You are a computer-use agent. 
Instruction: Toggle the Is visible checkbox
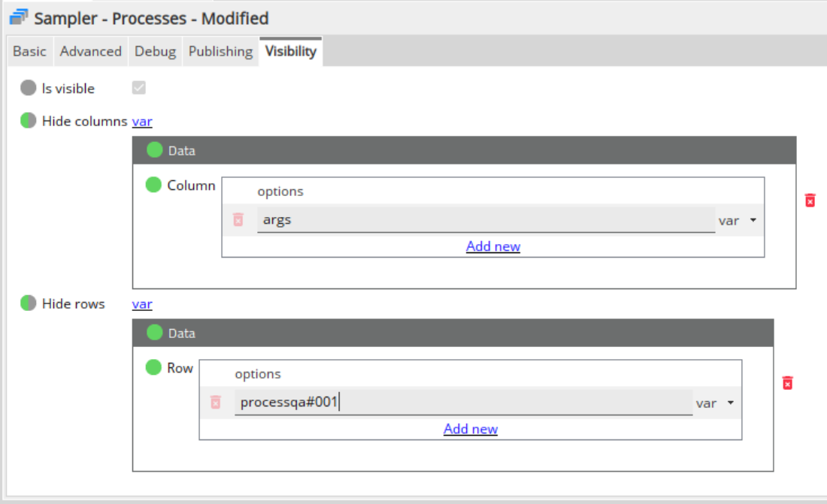[x=138, y=88]
